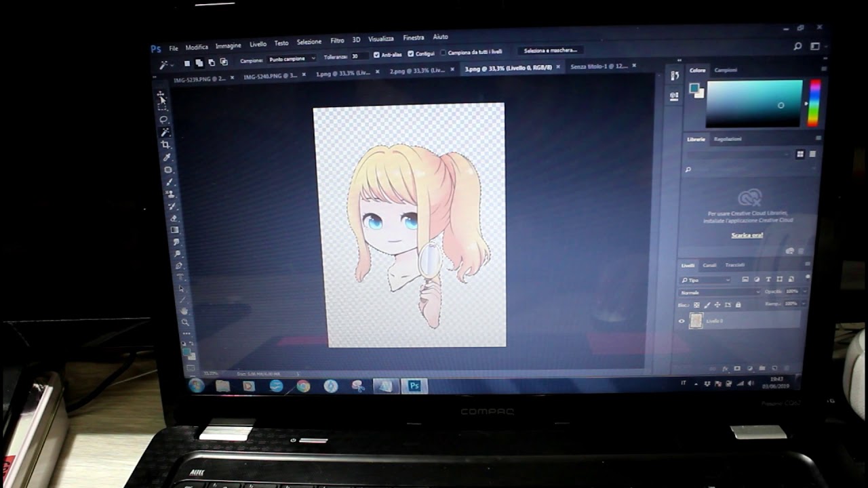
Task: Select the Lasso tool
Action: (x=163, y=120)
